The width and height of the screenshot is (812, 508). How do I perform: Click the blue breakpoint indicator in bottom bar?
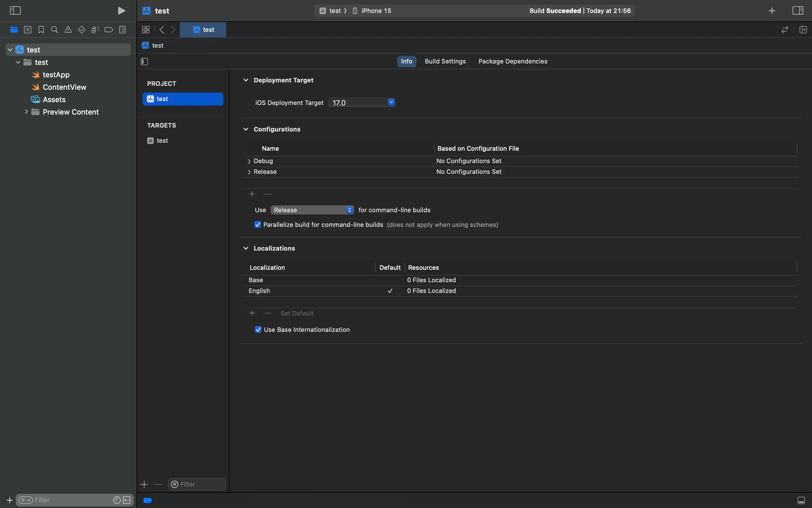148,500
